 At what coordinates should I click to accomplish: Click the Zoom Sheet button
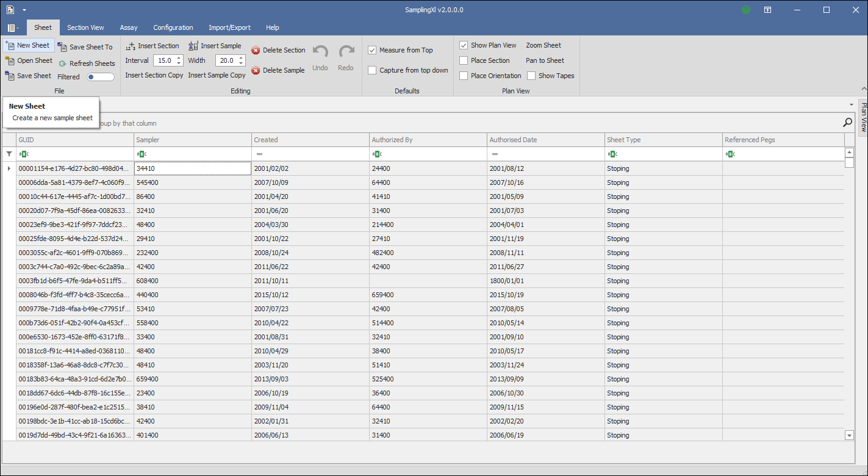click(x=543, y=45)
